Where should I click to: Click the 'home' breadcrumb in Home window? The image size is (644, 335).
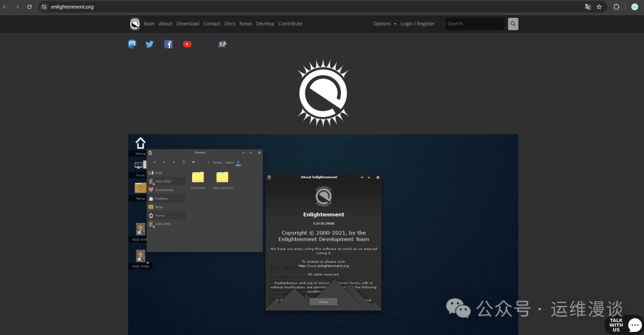217,163
